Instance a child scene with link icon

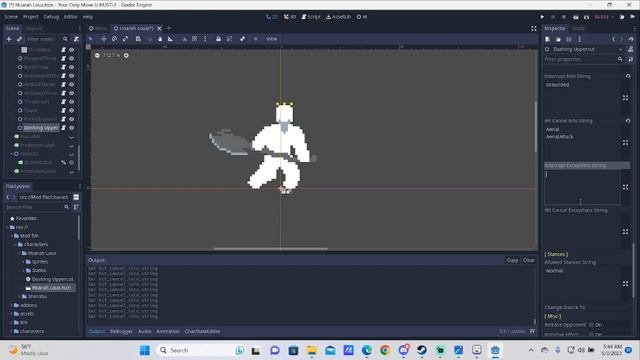click(x=19, y=39)
